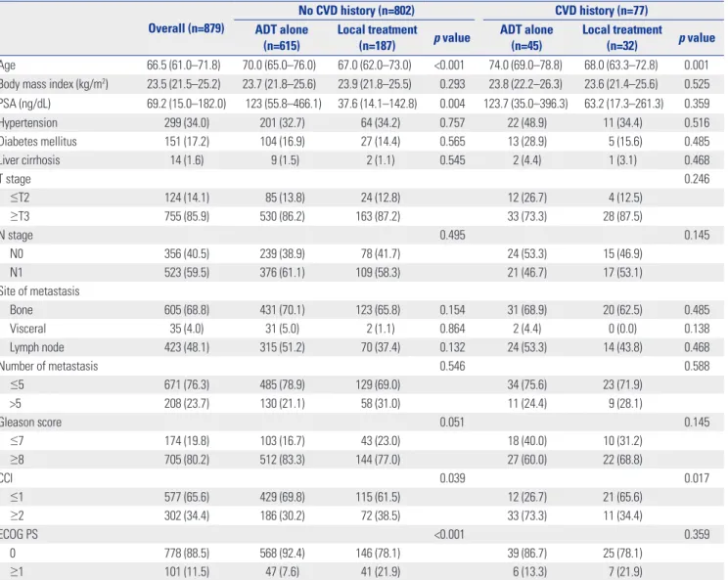Click the PSA p value 0.004
This screenshot has height=580, width=728.
pyautogui.click(x=452, y=104)
